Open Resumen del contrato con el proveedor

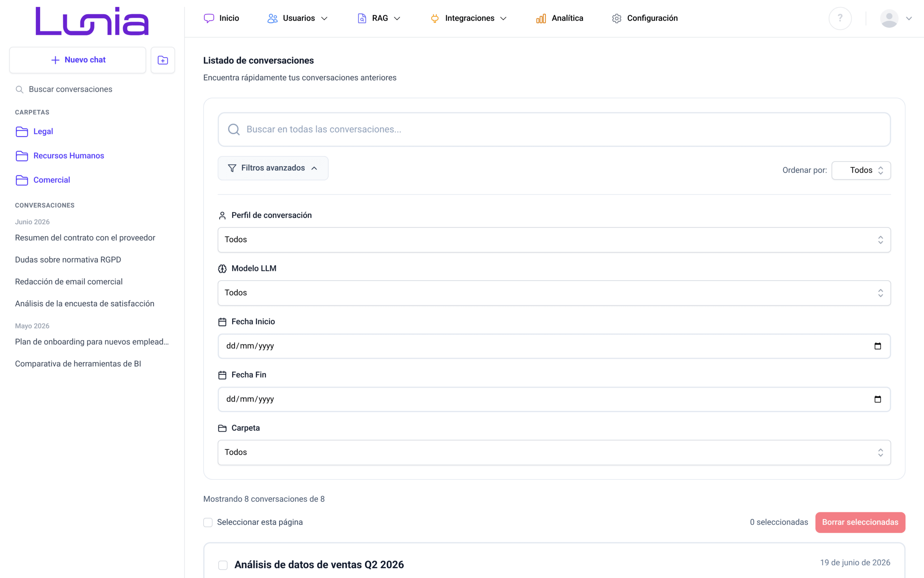point(85,238)
